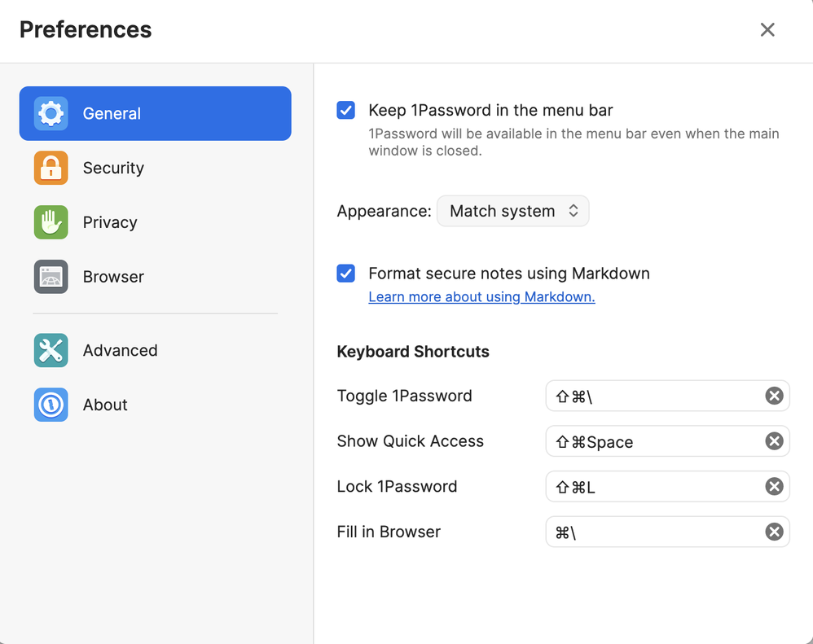Click the Lock 1Password shortcut field
813x644 pixels.
(x=652, y=487)
